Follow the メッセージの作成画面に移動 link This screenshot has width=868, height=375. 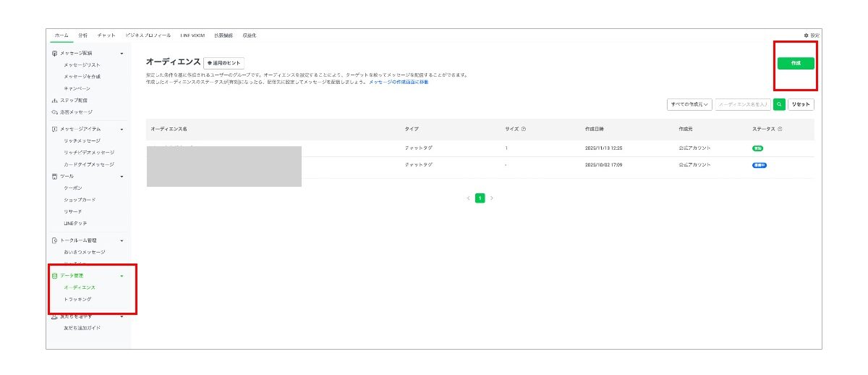[x=399, y=83]
